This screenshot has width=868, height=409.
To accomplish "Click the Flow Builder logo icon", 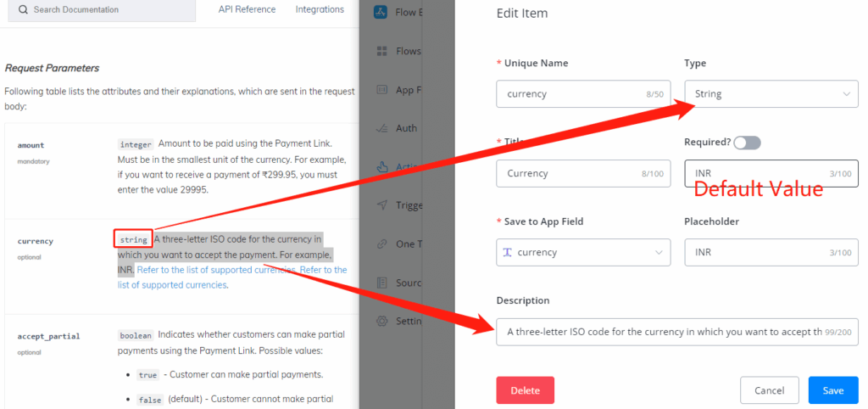I will pyautogui.click(x=382, y=13).
